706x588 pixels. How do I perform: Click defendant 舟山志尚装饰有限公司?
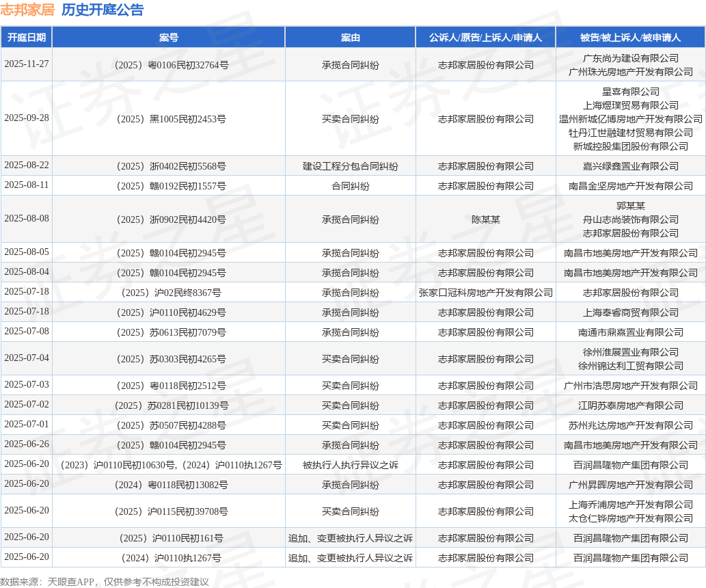pos(630,219)
